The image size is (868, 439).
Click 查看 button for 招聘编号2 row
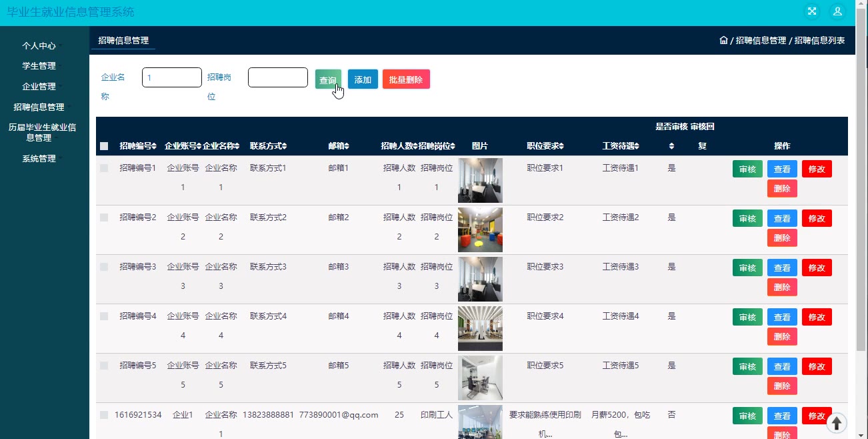point(782,218)
